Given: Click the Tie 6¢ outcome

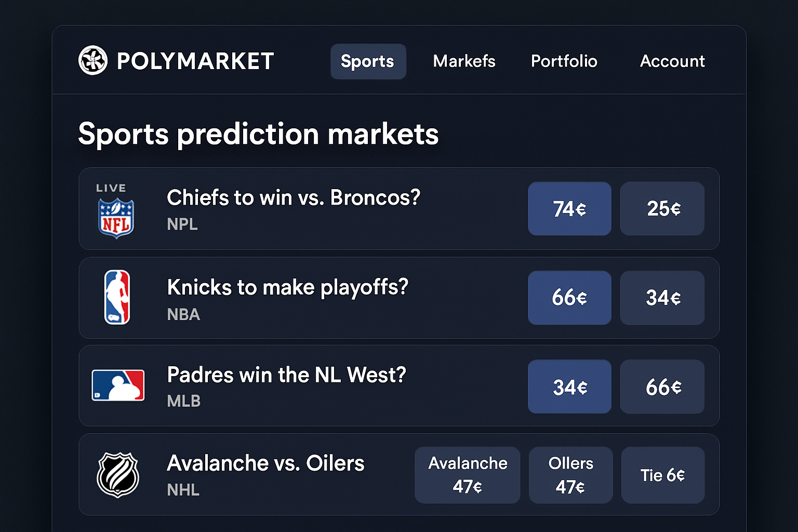Looking at the screenshot, I should click(662, 475).
